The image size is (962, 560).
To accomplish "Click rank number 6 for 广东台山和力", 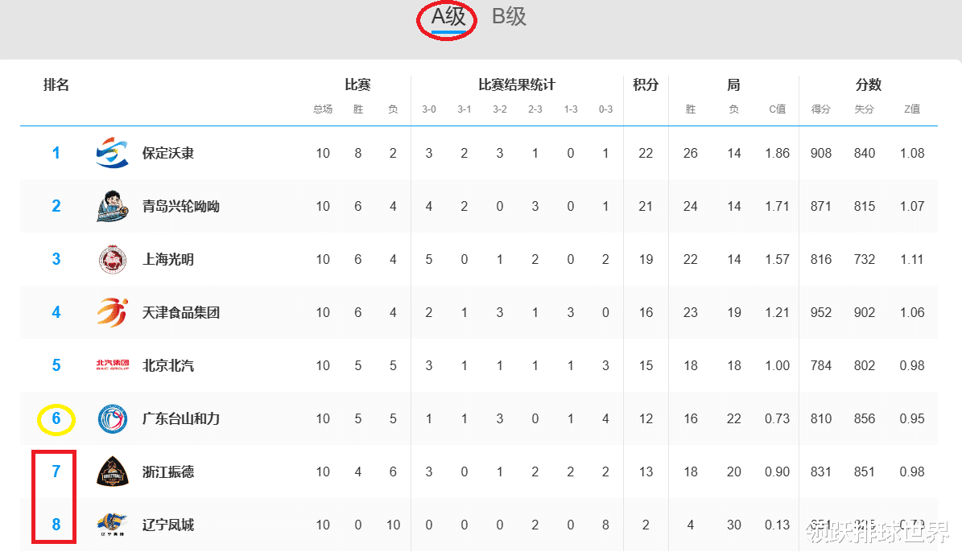I will pos(56,418).
